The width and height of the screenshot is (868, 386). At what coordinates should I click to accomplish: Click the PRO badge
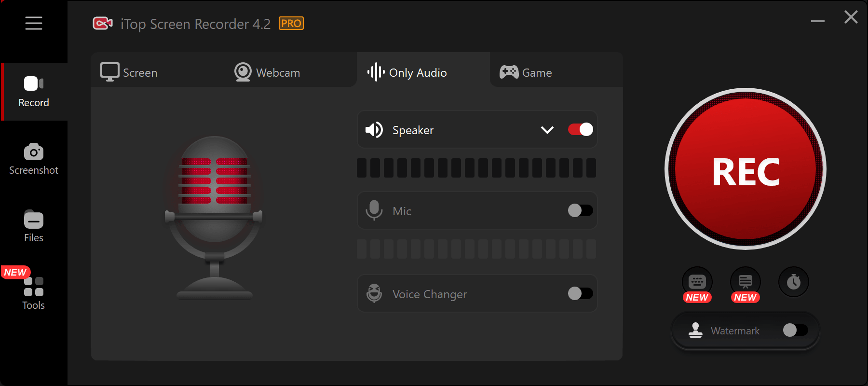[x=291, y=24]
